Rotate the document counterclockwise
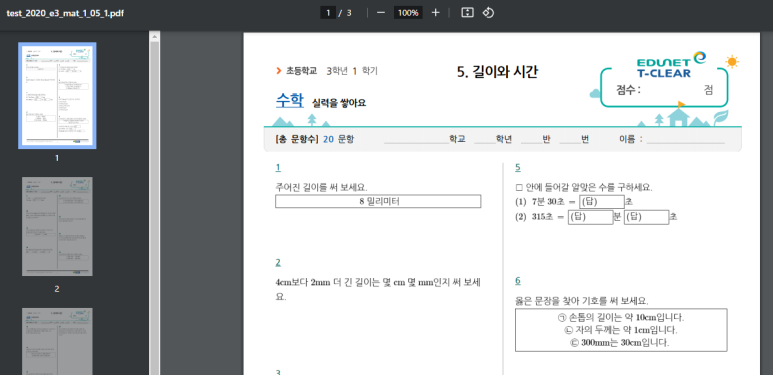Image resolution: width=773 pixels, height=375 pixels. click(x=488, y=13)
